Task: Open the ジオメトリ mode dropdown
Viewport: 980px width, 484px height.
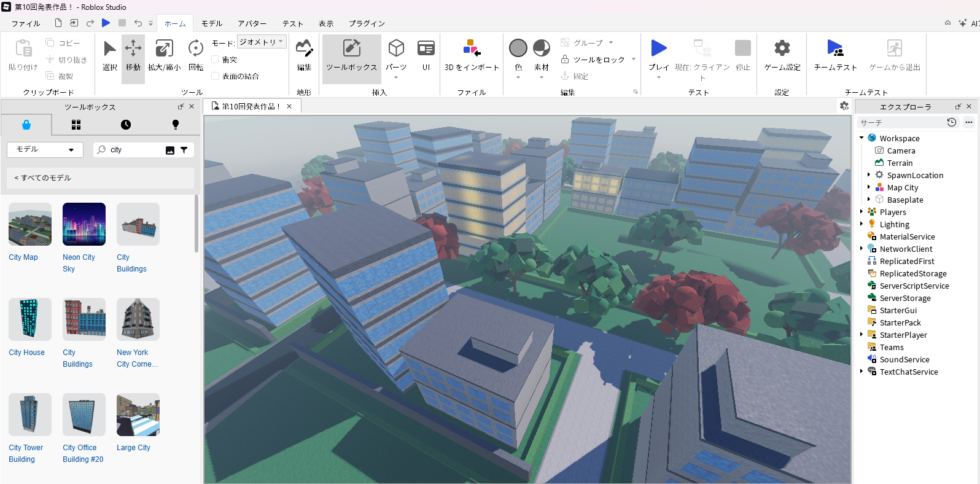Action: [262, 42]
